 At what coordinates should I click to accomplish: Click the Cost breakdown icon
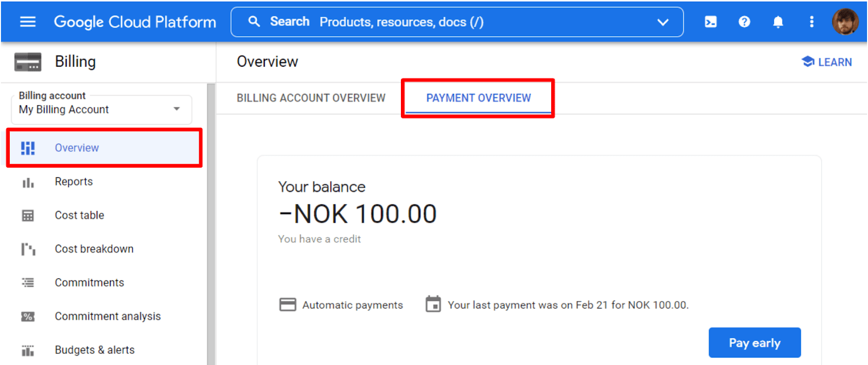click(28, 249)
